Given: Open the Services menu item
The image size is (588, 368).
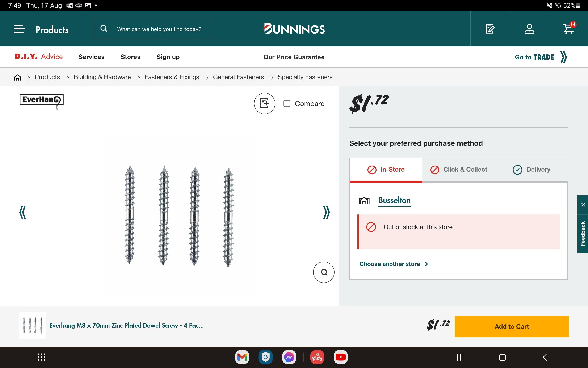Looking at the screenshot, I should pos(91,57).
